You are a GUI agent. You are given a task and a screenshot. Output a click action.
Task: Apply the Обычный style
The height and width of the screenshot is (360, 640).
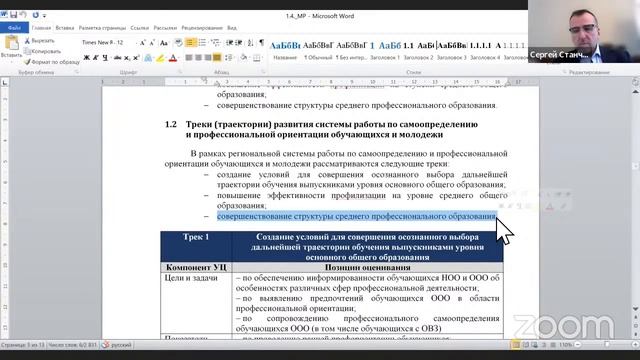pyautogui.click(x=318, y=51)
